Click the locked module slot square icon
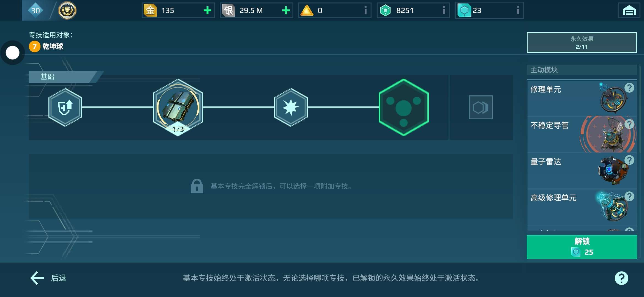 (x=481, y=107)
